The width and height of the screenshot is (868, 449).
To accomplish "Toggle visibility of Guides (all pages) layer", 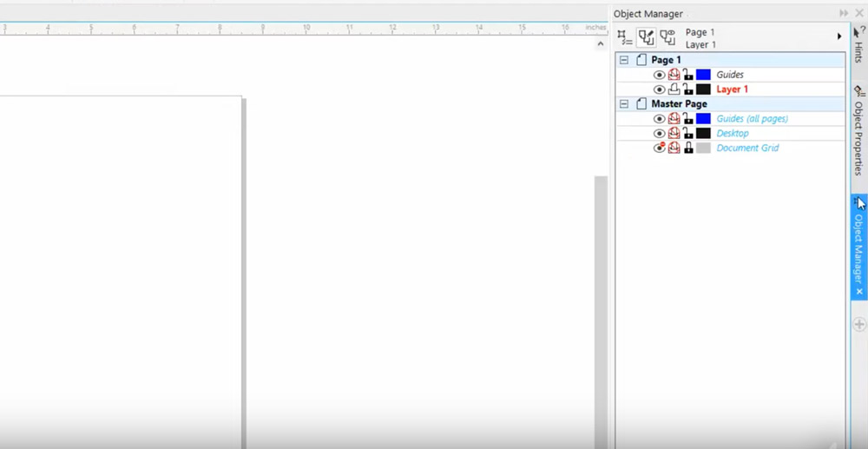I will [x=659, y=118].
